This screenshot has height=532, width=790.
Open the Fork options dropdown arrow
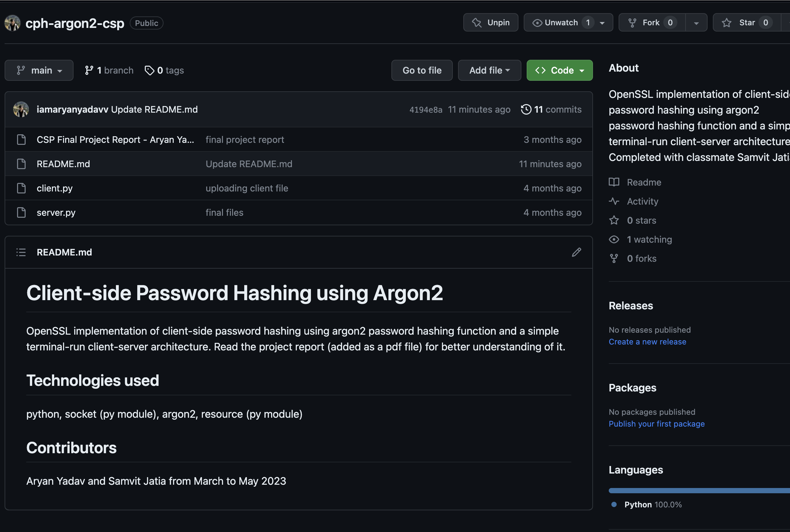[696, 23]
